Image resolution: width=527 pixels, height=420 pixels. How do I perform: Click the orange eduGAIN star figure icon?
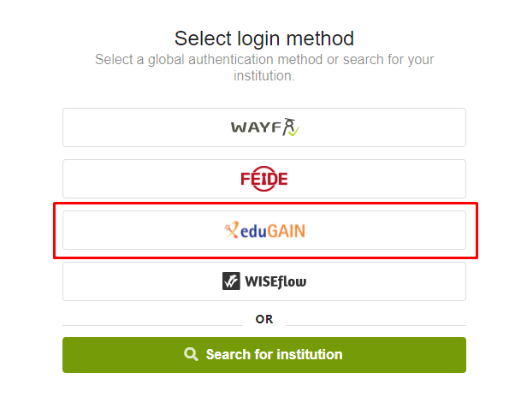click(x=232, y=230)
